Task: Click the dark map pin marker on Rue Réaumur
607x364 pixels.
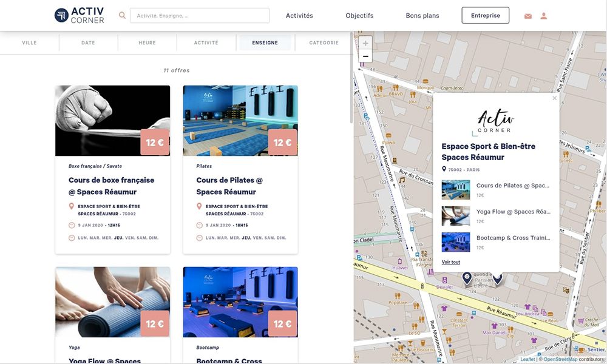Action: point(467,278)
